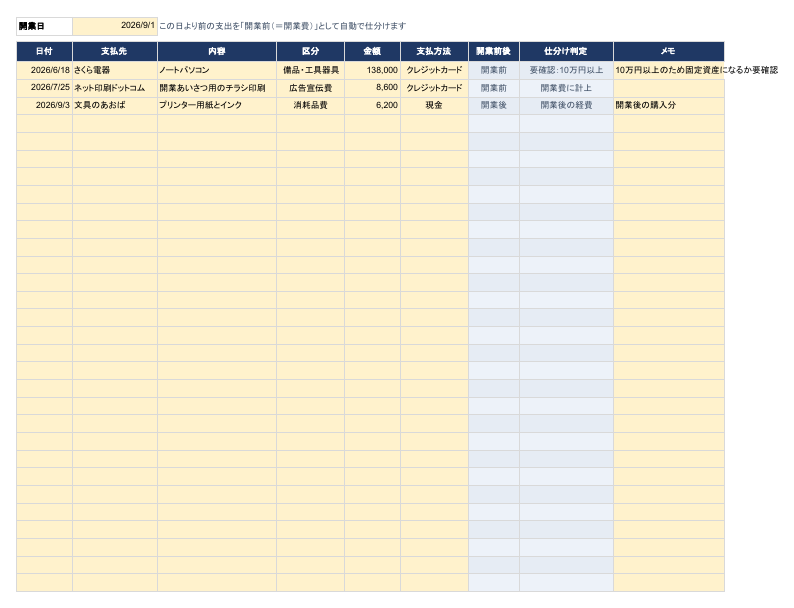
Task: Select the 支払方法 column header
Action: pyautogui.click(x=434, y=52)
